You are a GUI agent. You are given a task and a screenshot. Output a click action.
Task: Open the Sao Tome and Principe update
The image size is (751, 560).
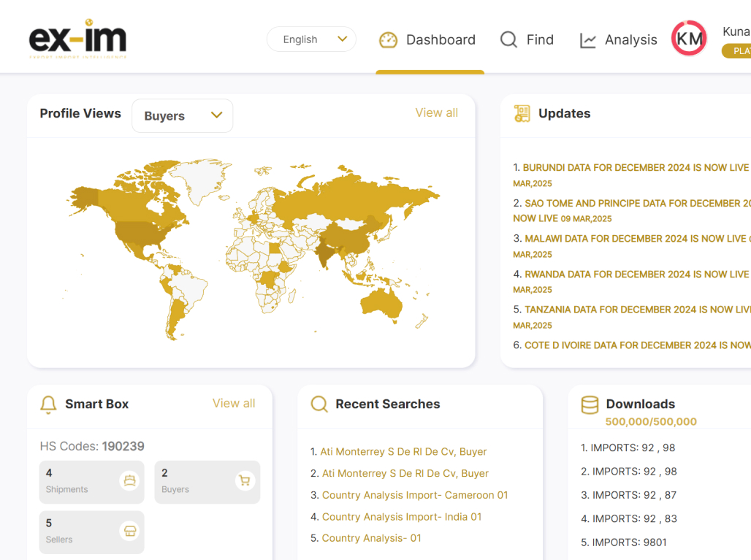click(x=631, y=210)
